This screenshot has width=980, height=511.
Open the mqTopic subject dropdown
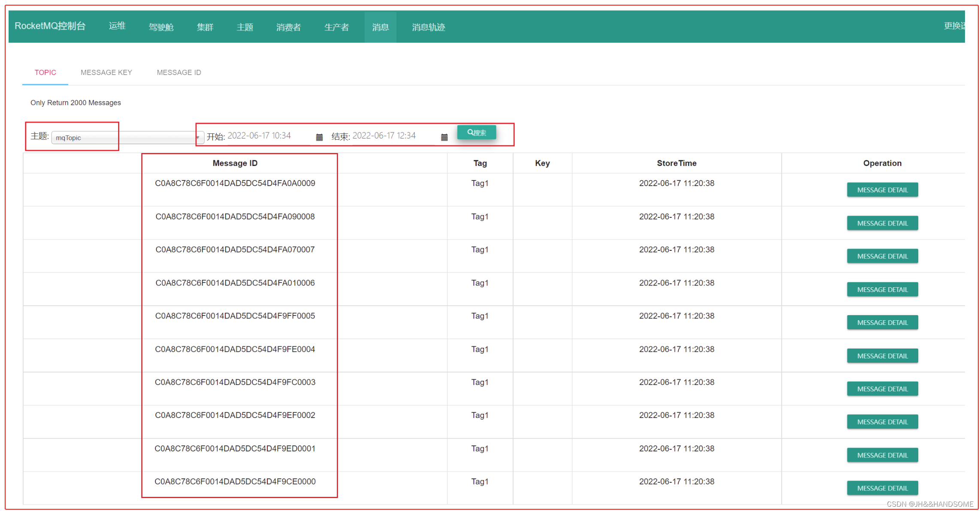click(127, 138)
